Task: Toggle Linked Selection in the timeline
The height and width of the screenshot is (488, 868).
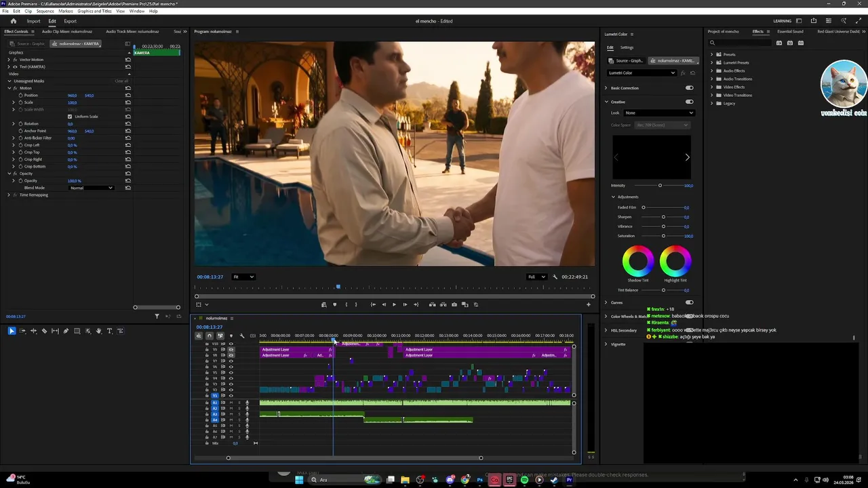Action: [x=220, y=335]
